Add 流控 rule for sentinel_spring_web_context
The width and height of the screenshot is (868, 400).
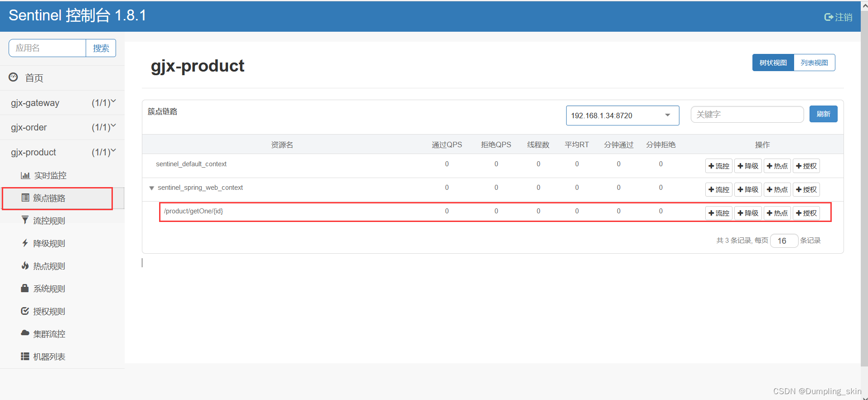pos(719,189)
